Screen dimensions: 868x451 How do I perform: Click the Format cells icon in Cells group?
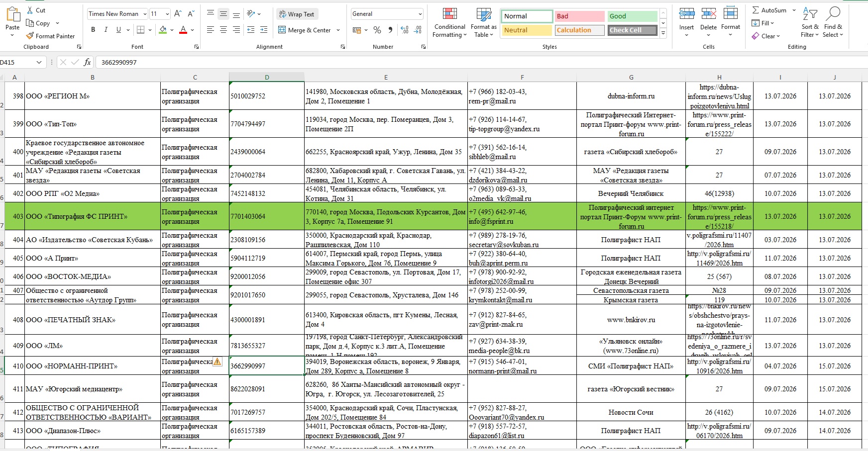[731, 14]
